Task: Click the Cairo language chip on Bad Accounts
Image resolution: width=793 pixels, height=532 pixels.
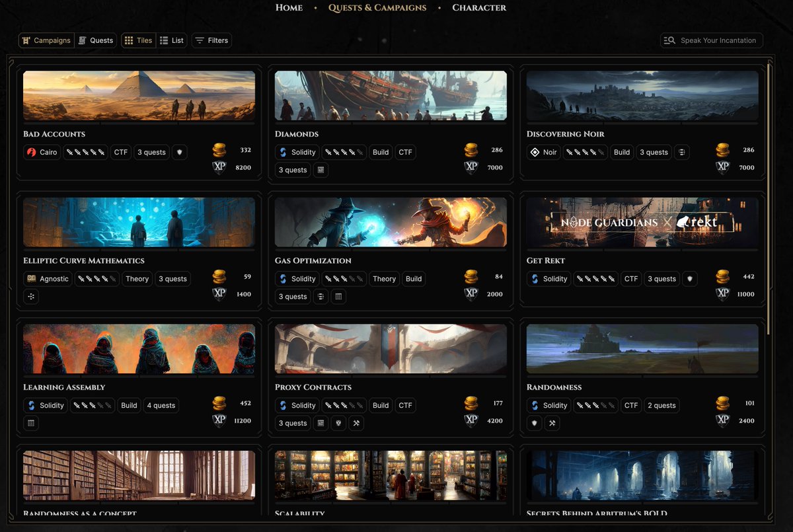Action: point(42,152)
